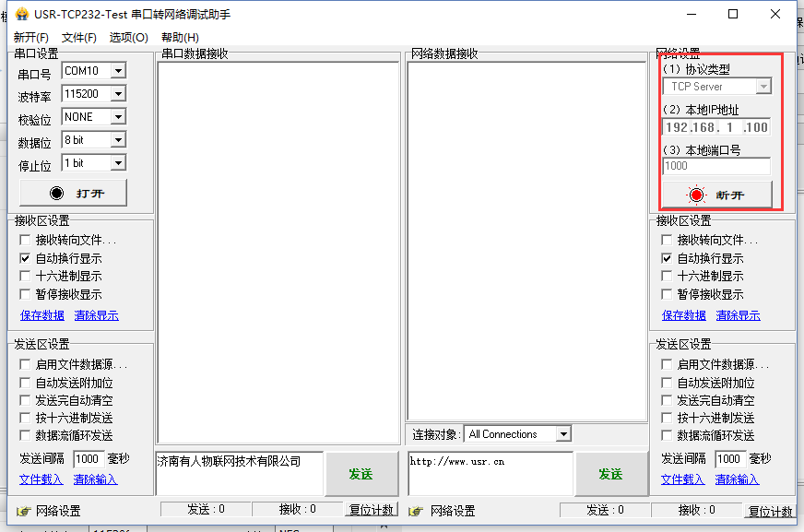
Task: Expand the NONE parity dropdown
Action: click(x=117, y=117)
